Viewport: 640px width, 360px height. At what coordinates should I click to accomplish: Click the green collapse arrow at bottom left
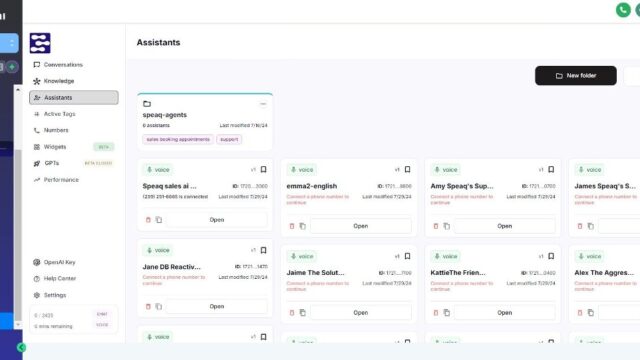(x=22, y=347)
